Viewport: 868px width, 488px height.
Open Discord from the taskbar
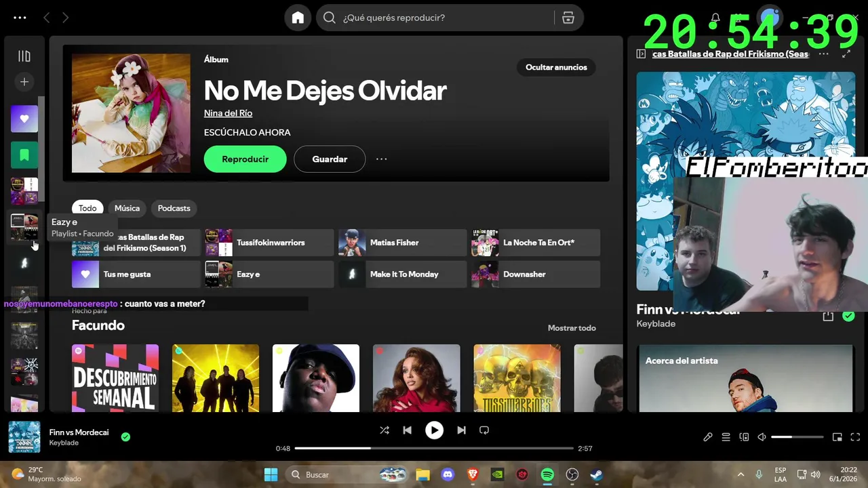tap(448, 474)
